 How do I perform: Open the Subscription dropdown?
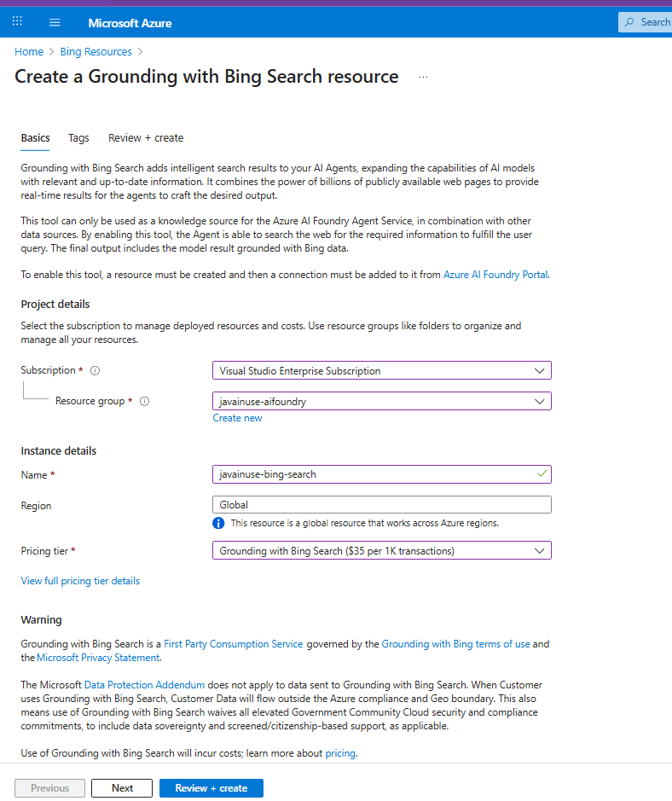tap(539, 370)
